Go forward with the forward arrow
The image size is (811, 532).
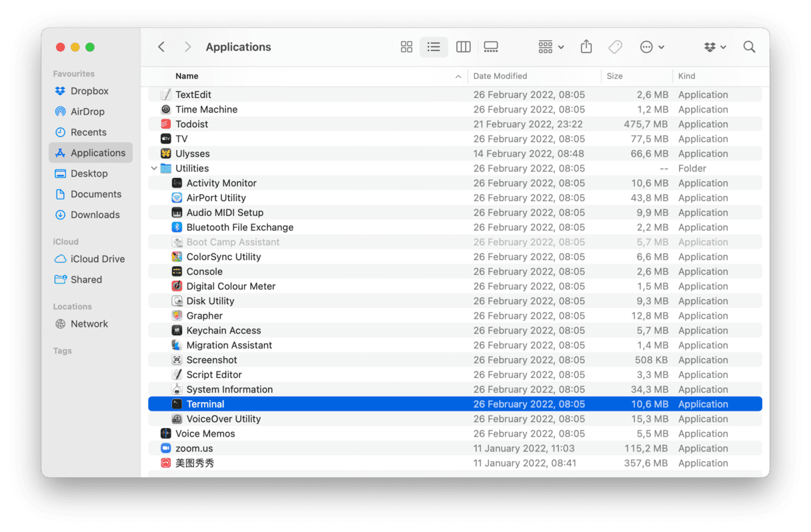[x=187, y=47]
